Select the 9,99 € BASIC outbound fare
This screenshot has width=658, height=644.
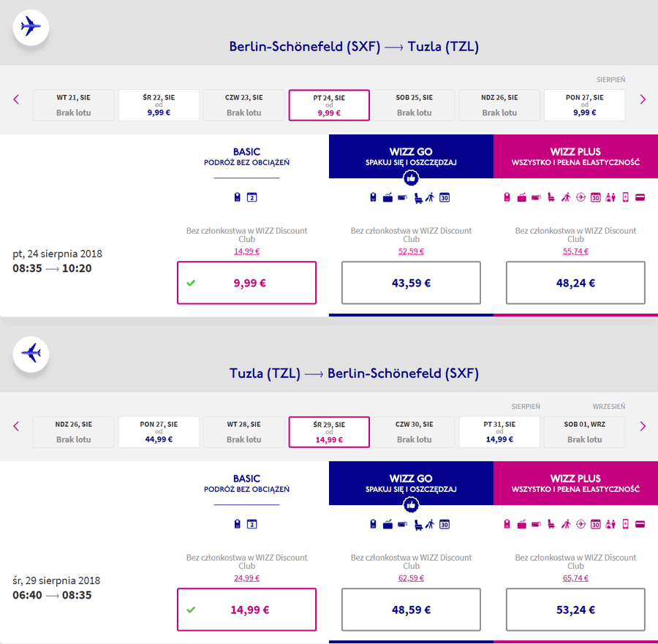pos(247,283)
